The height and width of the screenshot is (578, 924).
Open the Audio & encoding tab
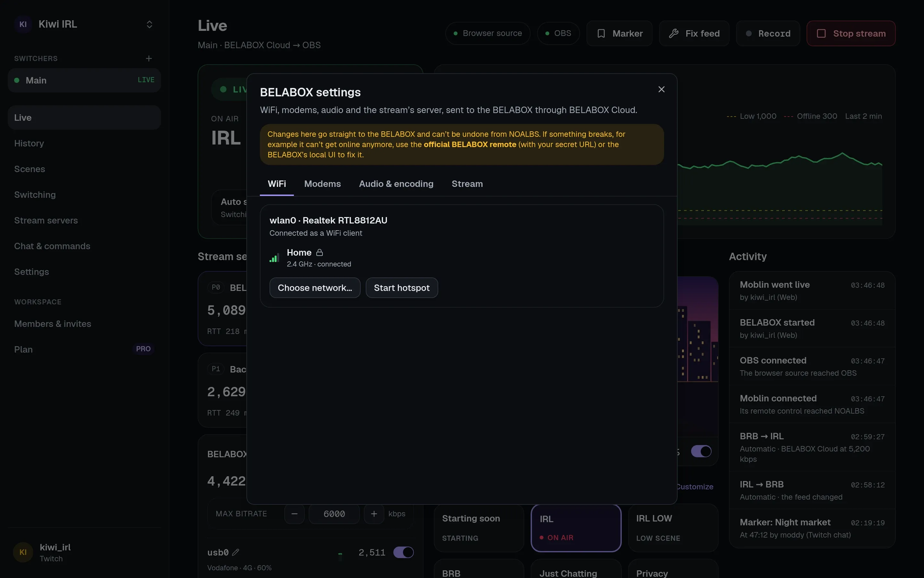coord(396,184)
